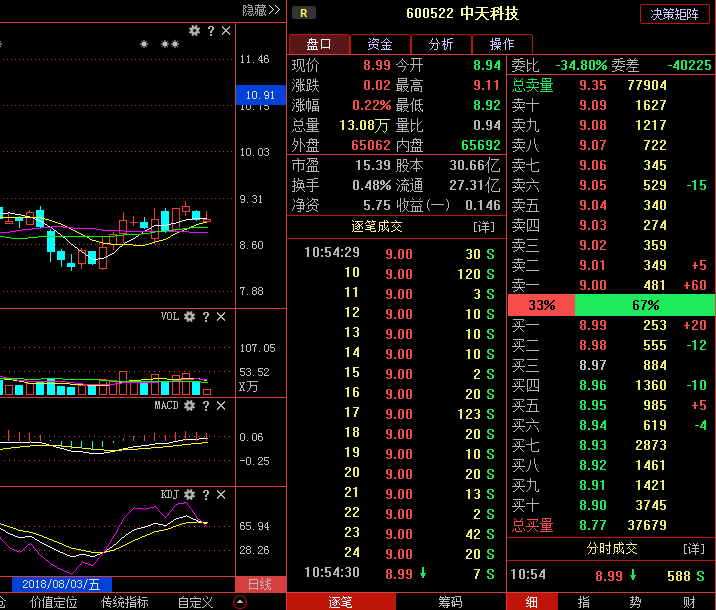716x610 pixels.
Task: Click the 价值定位 bottom tab
Action: pos(53,602)
